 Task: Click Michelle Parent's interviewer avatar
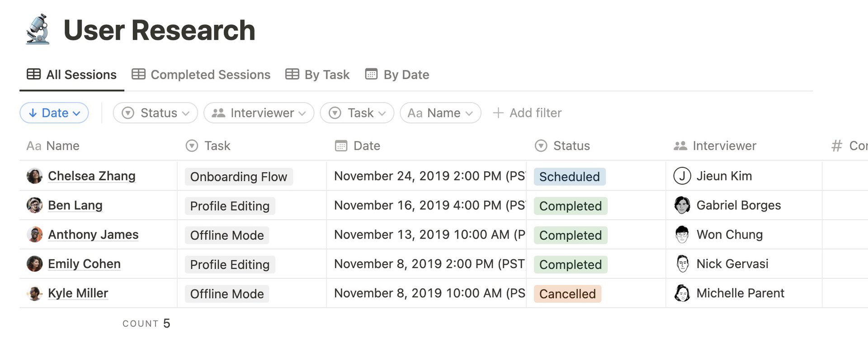click(x=682, y=293)
